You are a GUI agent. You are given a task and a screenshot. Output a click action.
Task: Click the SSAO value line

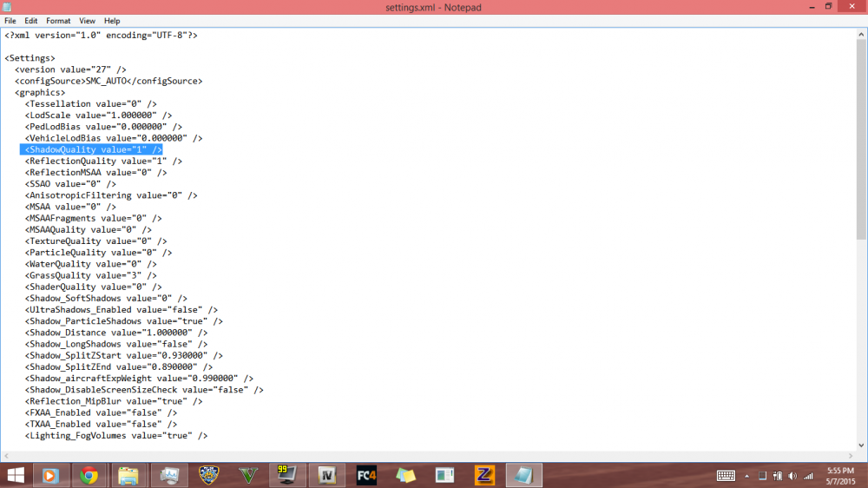click(69, 184)
